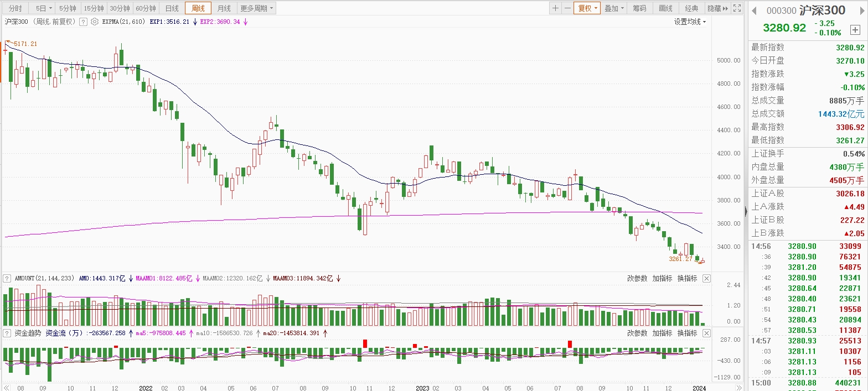Viewport: 868px width, 391px height.
Task: Go to previous stock with left arrow
Action: 755,10
